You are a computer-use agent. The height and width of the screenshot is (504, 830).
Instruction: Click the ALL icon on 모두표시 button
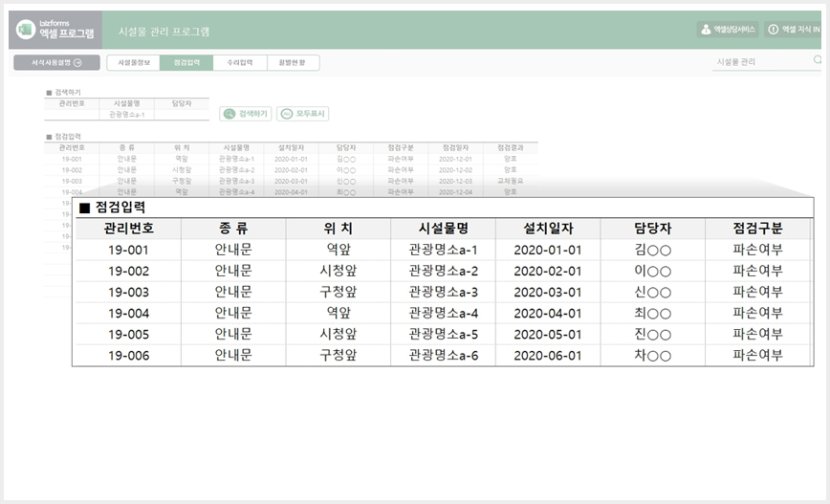point(286,114)
